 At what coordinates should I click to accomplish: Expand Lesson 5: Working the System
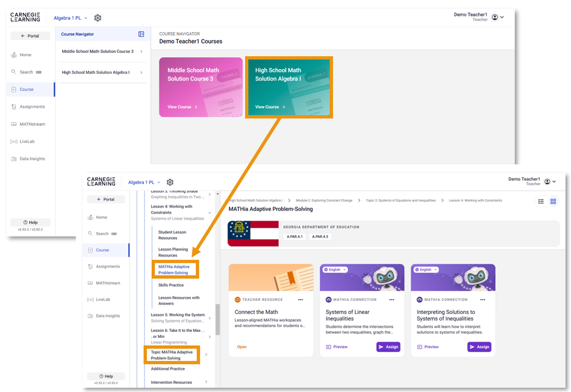pos(210,318)
